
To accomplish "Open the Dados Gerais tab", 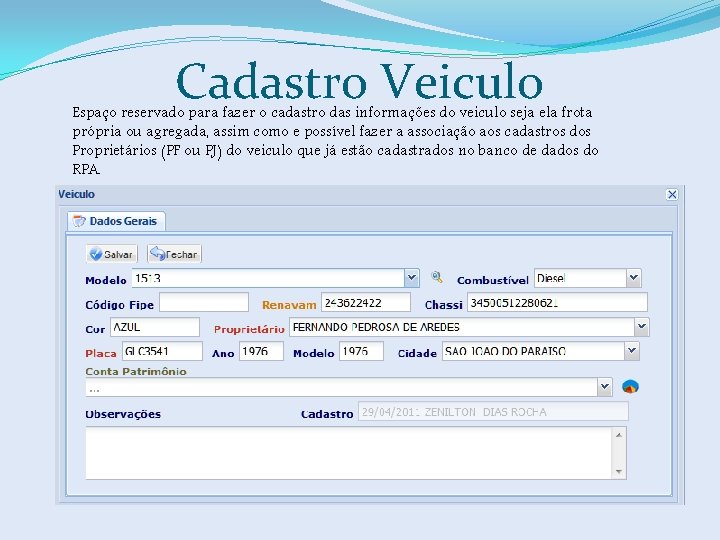I will [117, 221].
